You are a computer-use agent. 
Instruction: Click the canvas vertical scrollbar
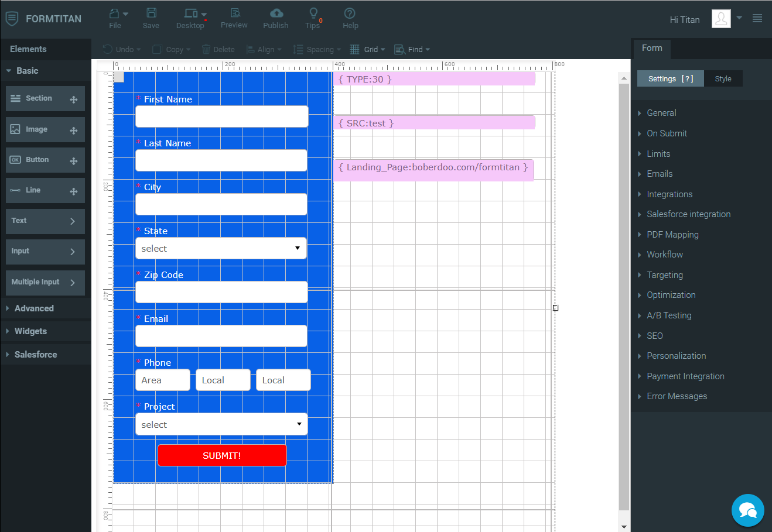(624, 293)
